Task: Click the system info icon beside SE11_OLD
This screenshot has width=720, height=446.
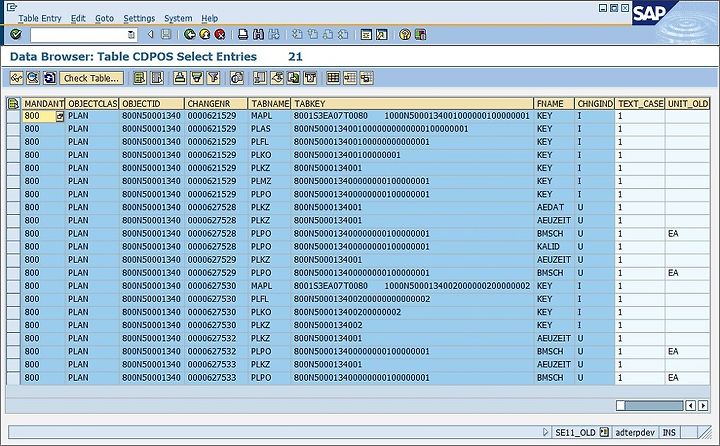Action: [604, 432]
